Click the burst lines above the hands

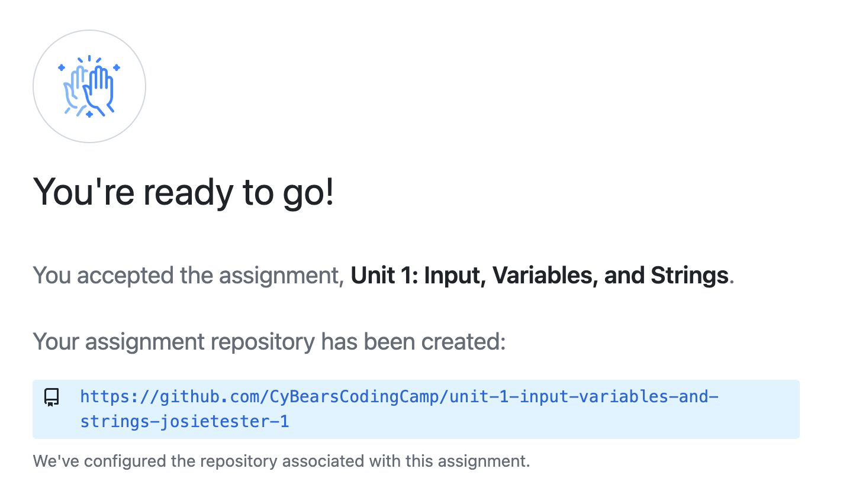[x=89, y=59]
